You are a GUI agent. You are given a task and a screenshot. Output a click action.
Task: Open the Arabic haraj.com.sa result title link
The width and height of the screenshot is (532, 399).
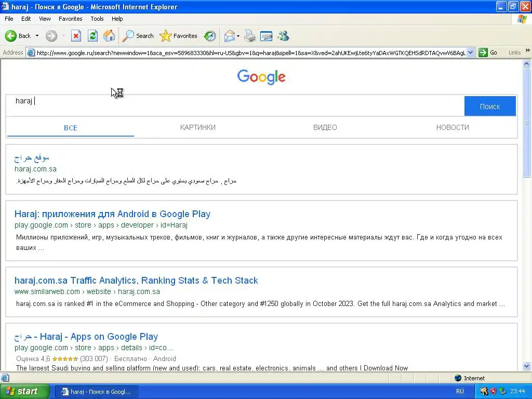point(32,157)
